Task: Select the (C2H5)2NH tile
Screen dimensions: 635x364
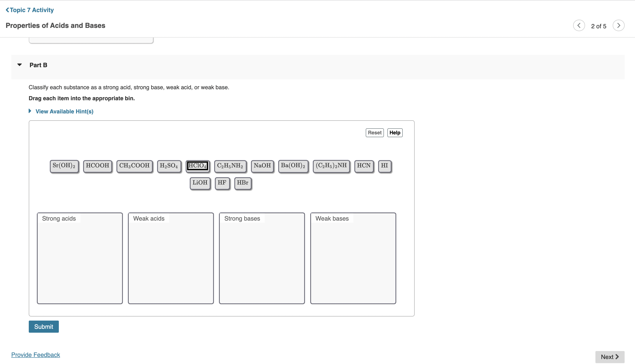Action: pyautogui.click(x=331, y=166)
